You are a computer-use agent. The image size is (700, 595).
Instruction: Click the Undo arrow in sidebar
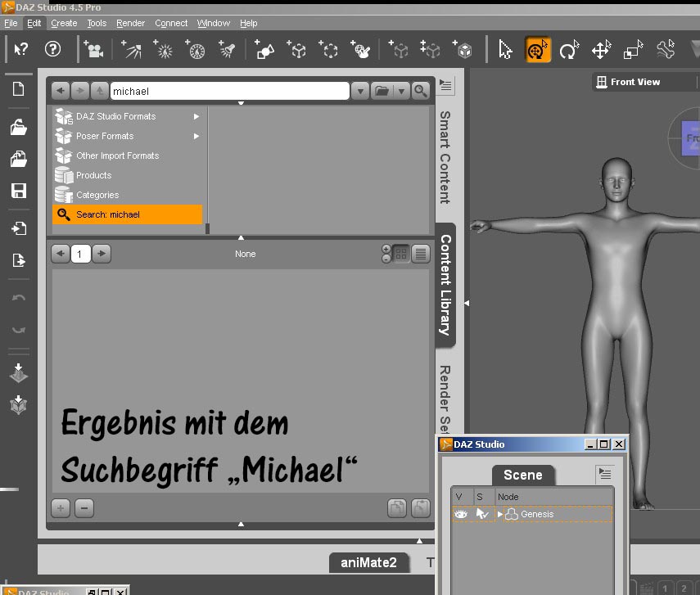(x=18, y=297)
